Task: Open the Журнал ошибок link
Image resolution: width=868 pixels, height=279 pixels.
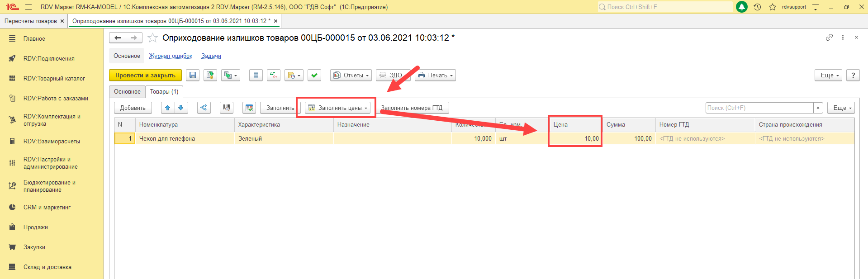Action: (x=171, y=56)
